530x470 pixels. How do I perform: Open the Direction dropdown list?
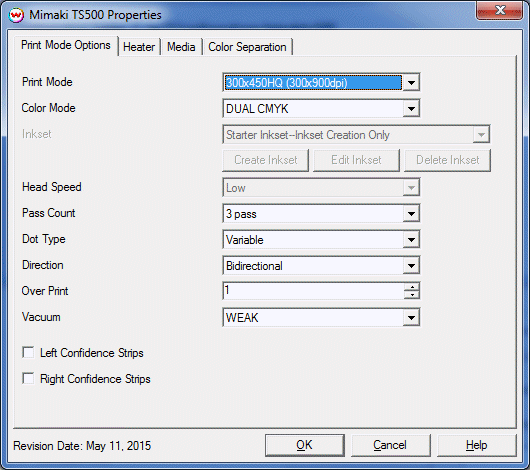coord(411,265)
